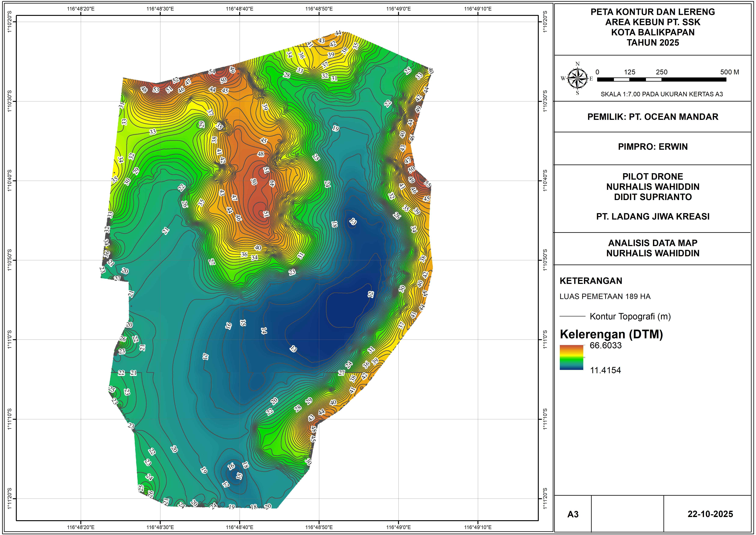This screenshot has height=535, width=756.
Task: Click the PEMILIK: PT. OCEAN MANDAR text
Action: 653,117
